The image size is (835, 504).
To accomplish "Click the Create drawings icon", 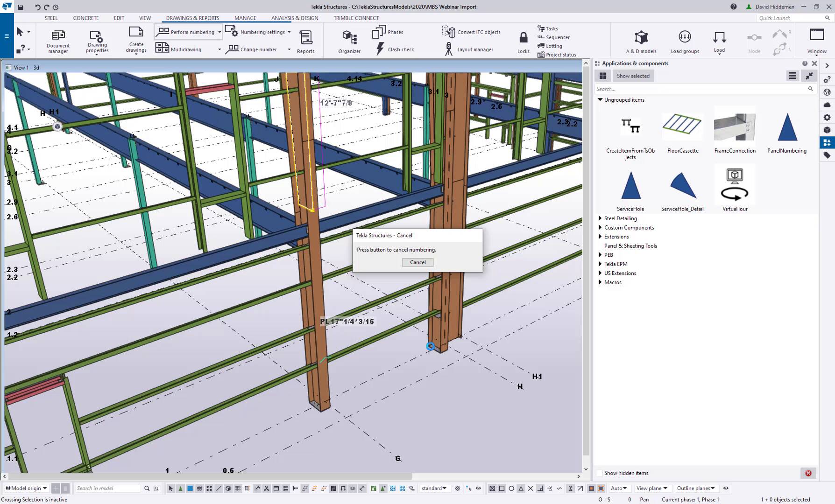I will point(136,39).
